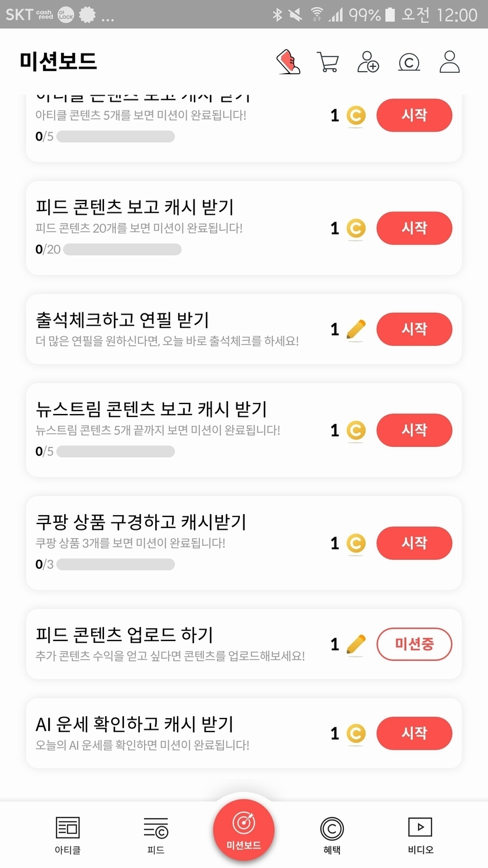
Task: Tap the coin icon for AI 운세 mission
Action: coord(356,733)
